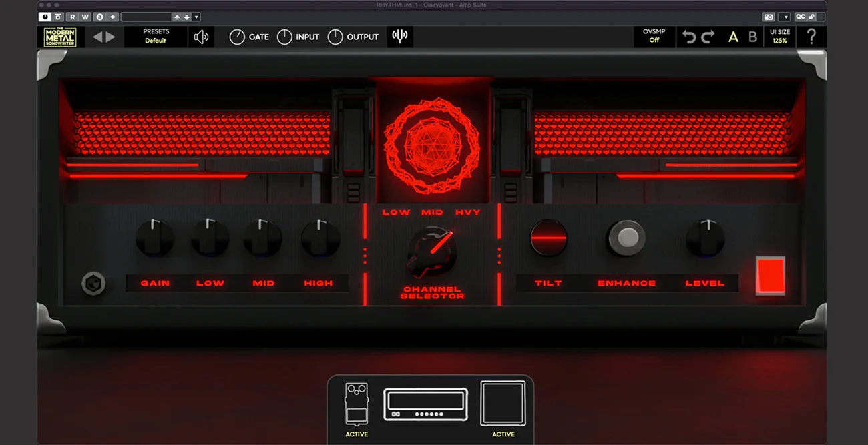The image size is (868, 445).
Task: Click the Channel Selector knob
Action: [x=432, y=253]
